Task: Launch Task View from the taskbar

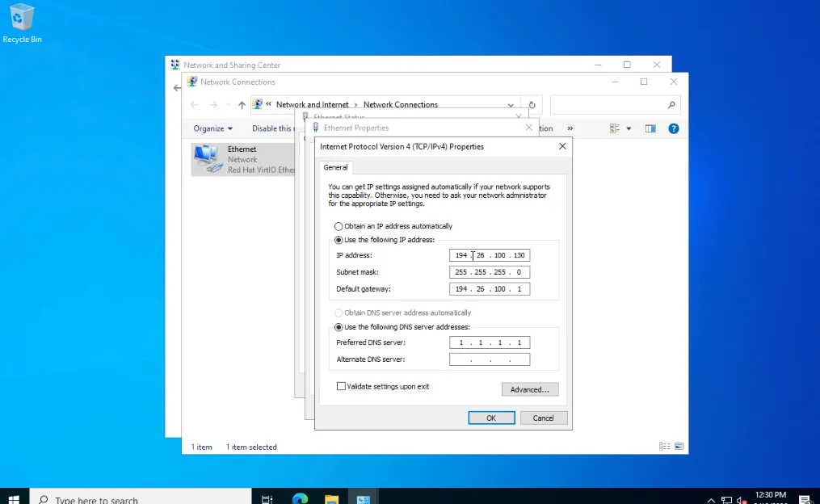Action: (x=267, y=499)
